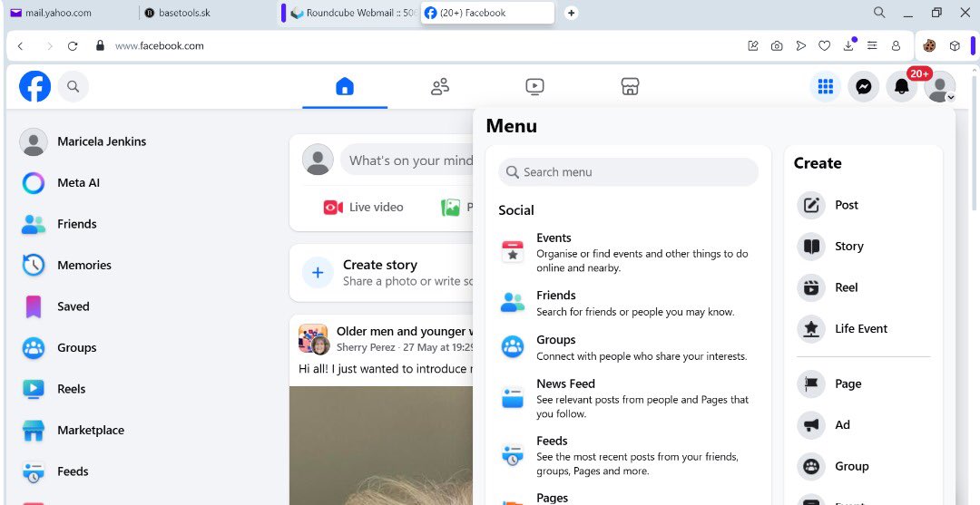The width and height of the screenshot is (980, 505).
Task: Open the browser downloads icon
Action: [848, 45]
